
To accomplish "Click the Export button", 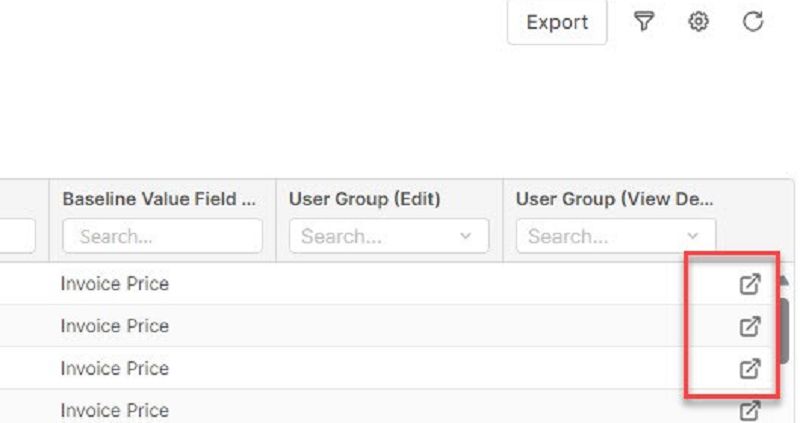I will pos(557,22).
